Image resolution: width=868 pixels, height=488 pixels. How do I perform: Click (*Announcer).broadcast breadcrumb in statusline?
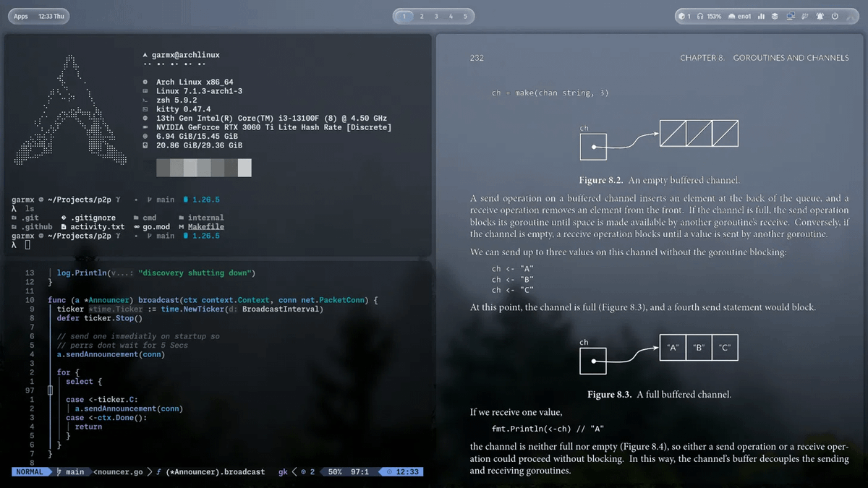[215, 472]
